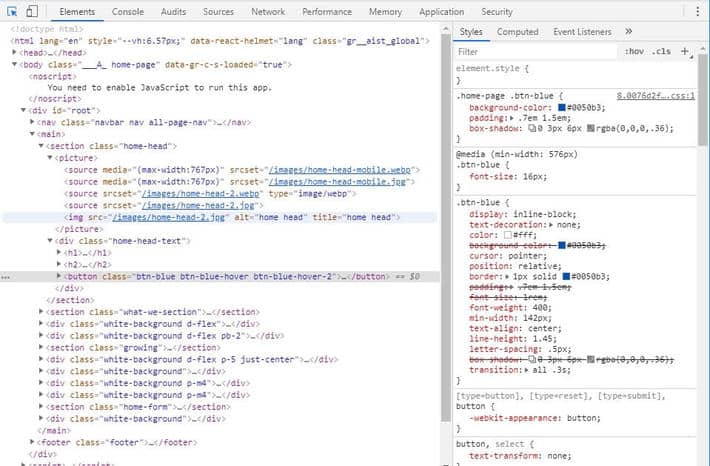The height and width of the screenshot is (466, 710).
Task: Switch to the Console tab
Action: pos(128,12)
